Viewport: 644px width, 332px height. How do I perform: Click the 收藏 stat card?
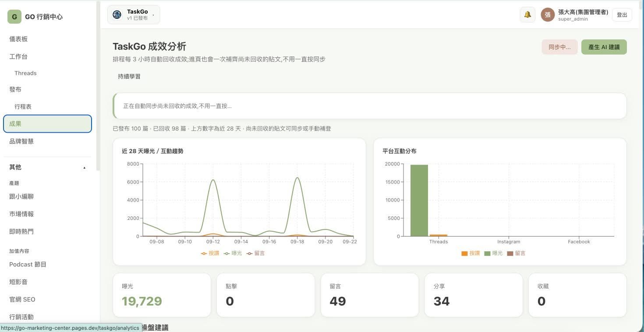click(x=577, y=295)
